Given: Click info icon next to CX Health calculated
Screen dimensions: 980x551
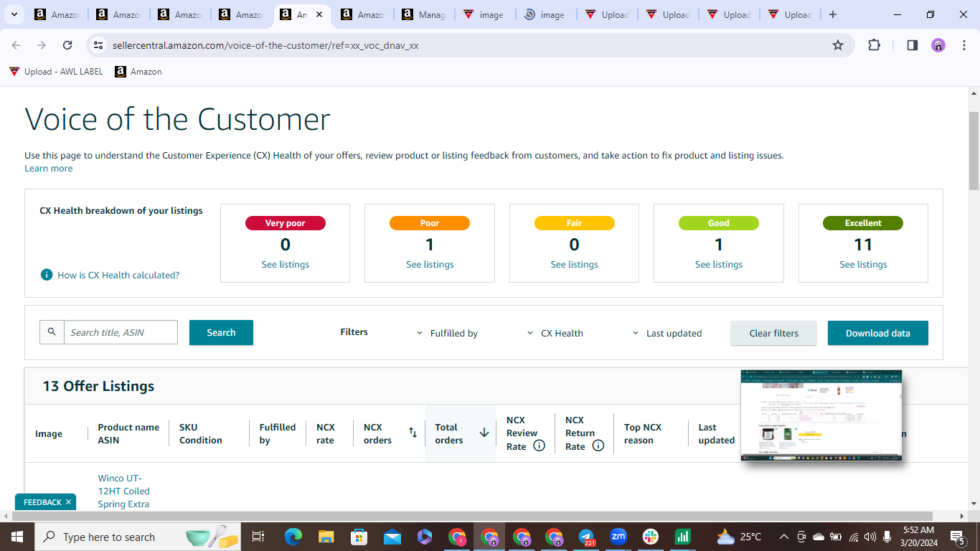Looking at the screenshot, I should (47, 275).
